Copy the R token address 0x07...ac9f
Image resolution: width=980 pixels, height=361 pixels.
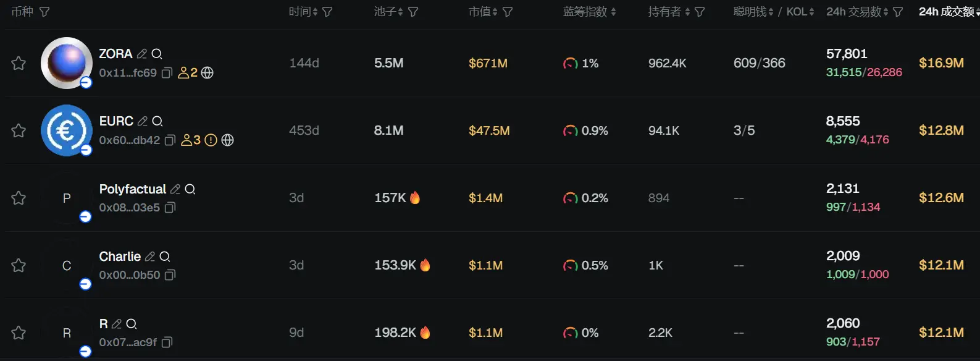click(x=167, y=342)
